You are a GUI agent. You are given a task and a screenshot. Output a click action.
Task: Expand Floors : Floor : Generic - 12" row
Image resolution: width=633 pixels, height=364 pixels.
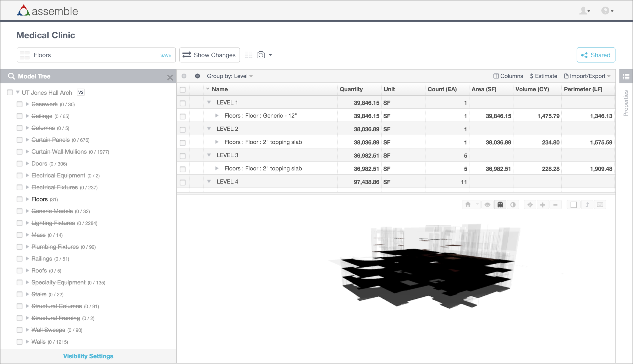pyautogui.click(x=217, y=115)
